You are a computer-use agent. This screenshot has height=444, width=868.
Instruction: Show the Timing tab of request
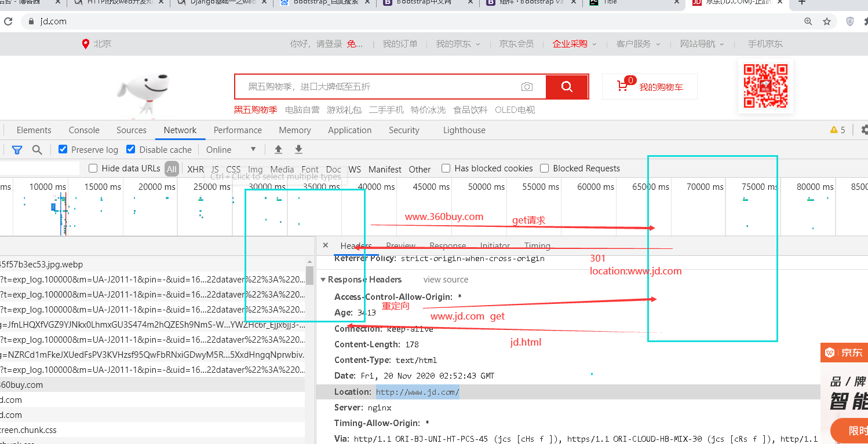click(x=537, y=245)
